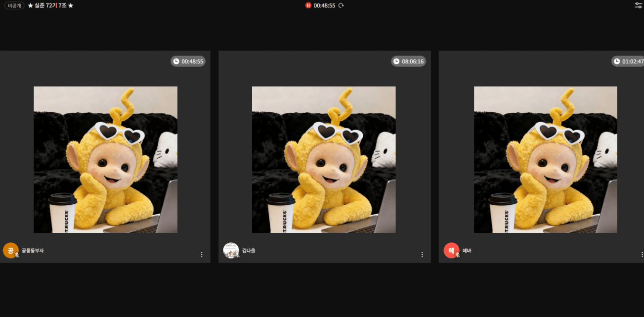Click the red 헤 avatar
Screen dimensions: 644x317
(x=451, y=250)
